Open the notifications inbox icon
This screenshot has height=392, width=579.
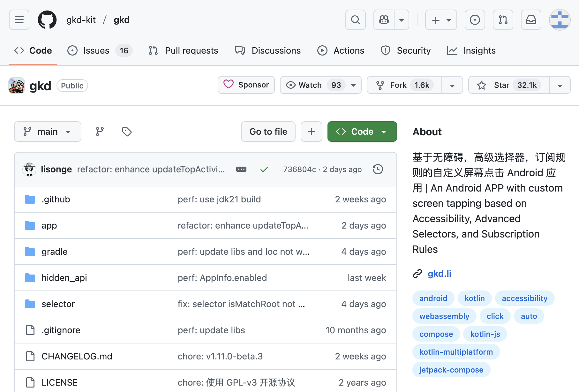tap(531, 20)
